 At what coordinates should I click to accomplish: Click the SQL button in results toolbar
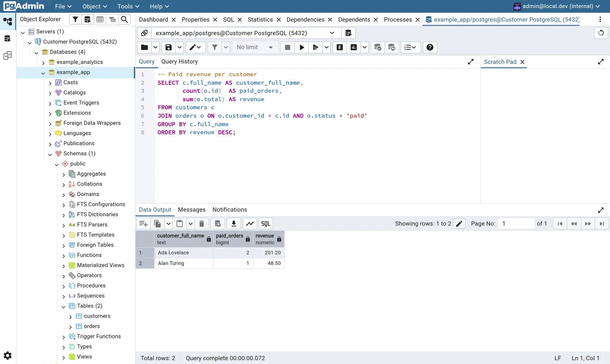click(266, 224)
